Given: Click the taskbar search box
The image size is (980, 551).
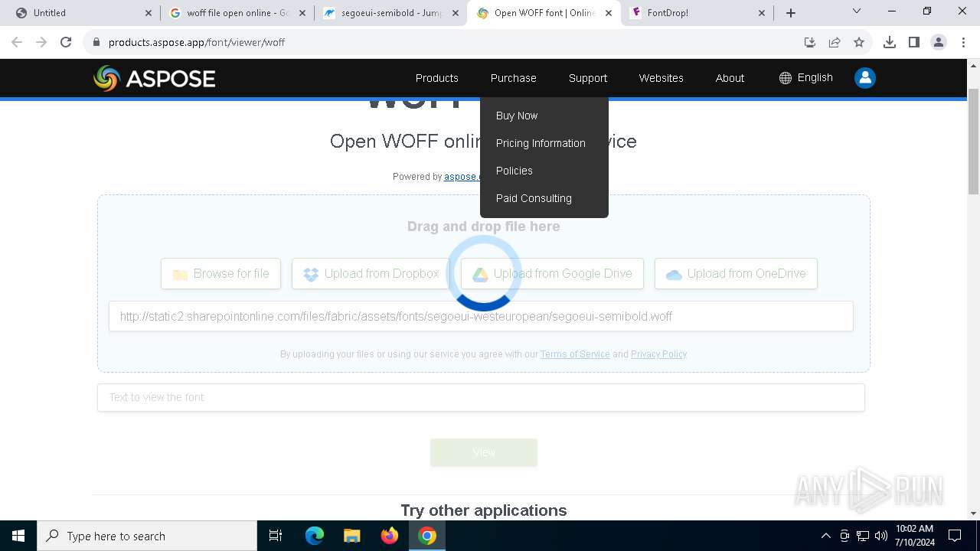Looking at the screenshot, I should coord(147,536).
